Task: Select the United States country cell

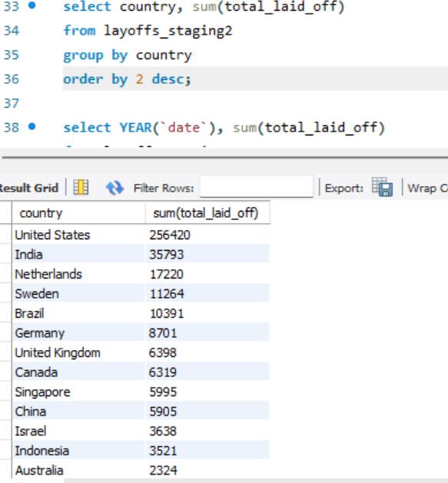Action: tap(78, 235)
